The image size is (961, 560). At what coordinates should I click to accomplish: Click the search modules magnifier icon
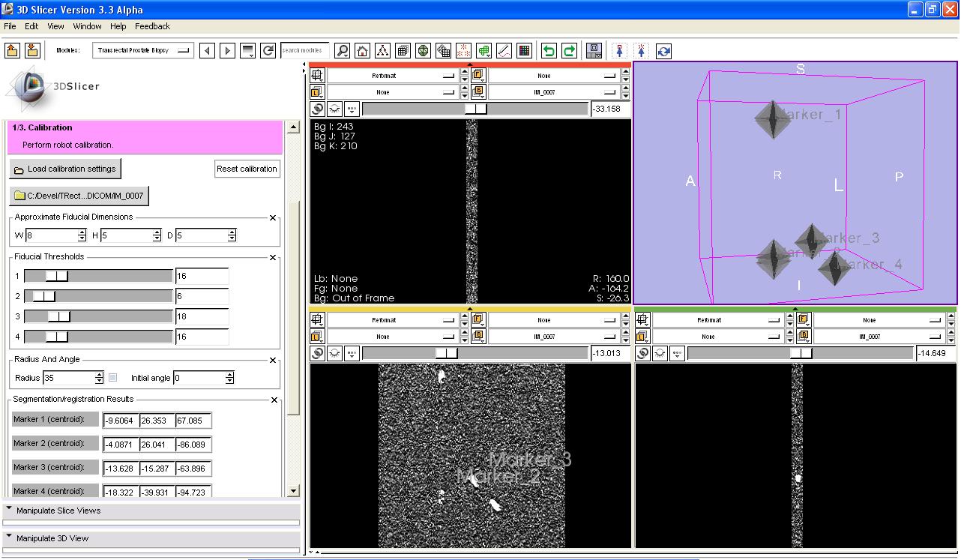(342, 51)
